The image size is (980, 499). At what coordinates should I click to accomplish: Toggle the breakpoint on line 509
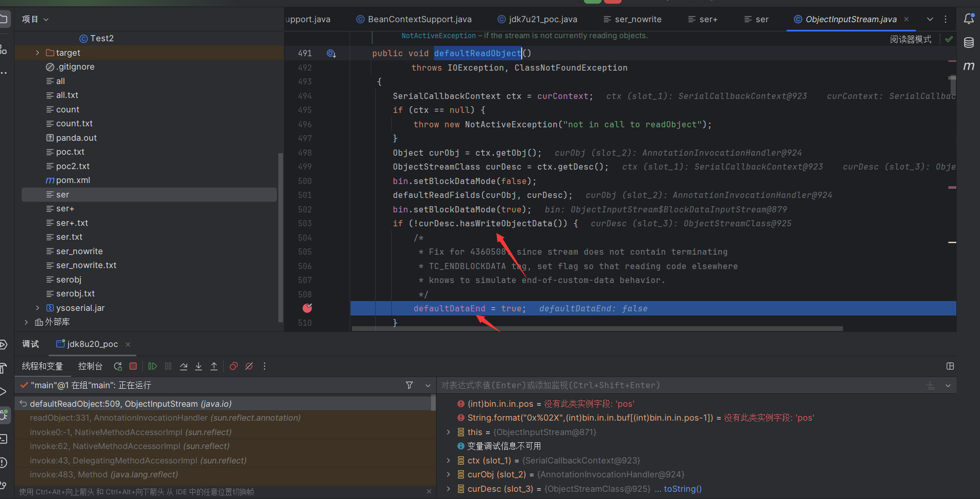(x=307, y=308)
